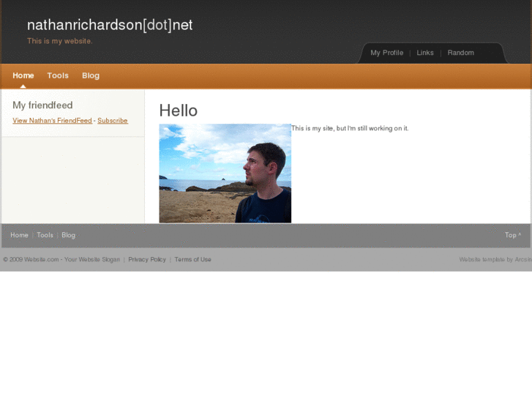Click View Nathan's FriendFeed link

pos(52,121)
